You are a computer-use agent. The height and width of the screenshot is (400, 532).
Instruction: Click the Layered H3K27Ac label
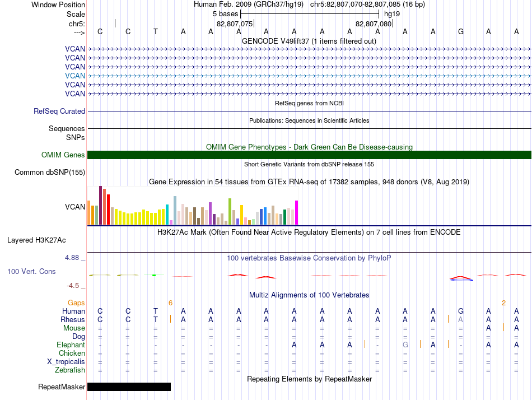[36, 240]
